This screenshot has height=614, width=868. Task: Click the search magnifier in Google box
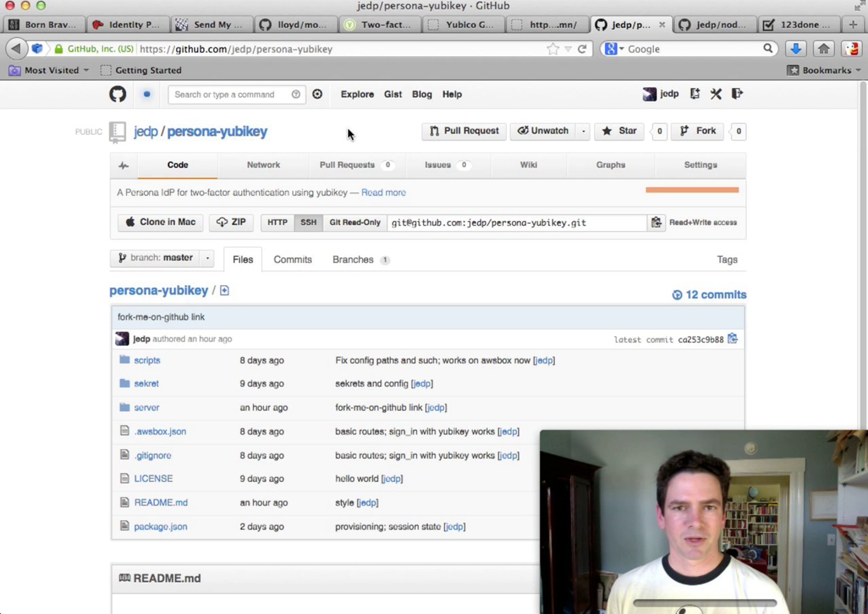tap(768, 49)
